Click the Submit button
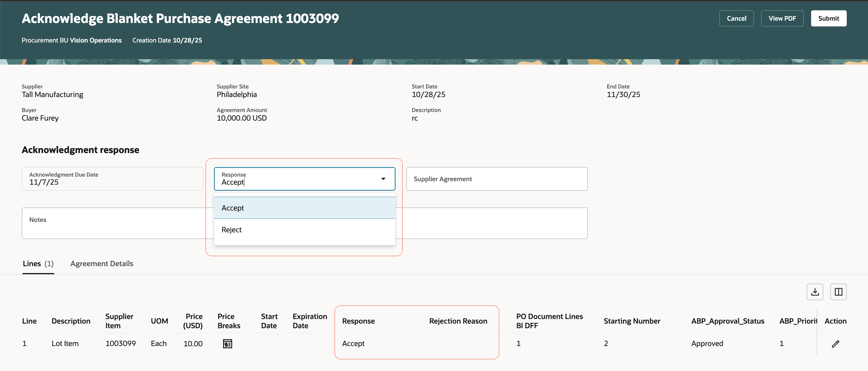The width and height of the screenshot is (868, 371). (x=829, y=18)
